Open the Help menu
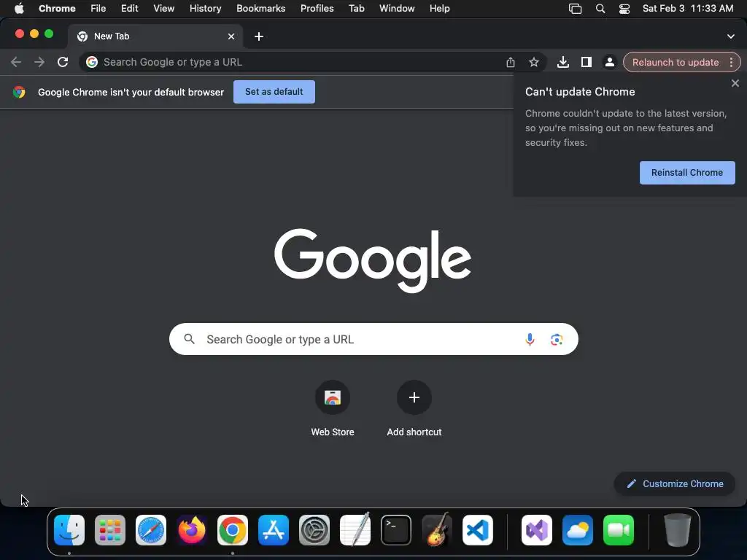This screenshot has height=560, width=747. tap(439, 8)
